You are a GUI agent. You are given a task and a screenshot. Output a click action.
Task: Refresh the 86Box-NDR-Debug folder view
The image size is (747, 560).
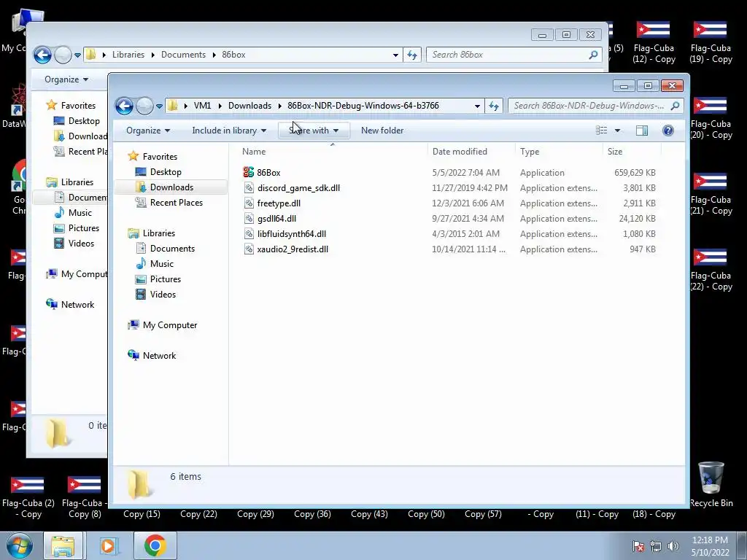[494, 106]
